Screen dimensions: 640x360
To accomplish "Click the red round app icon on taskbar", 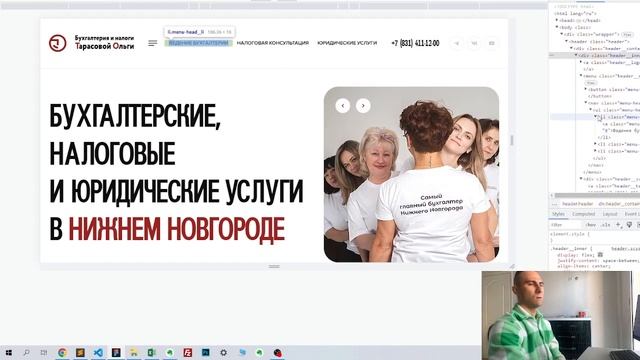I will pyautogui.click(x=278, y=353).
